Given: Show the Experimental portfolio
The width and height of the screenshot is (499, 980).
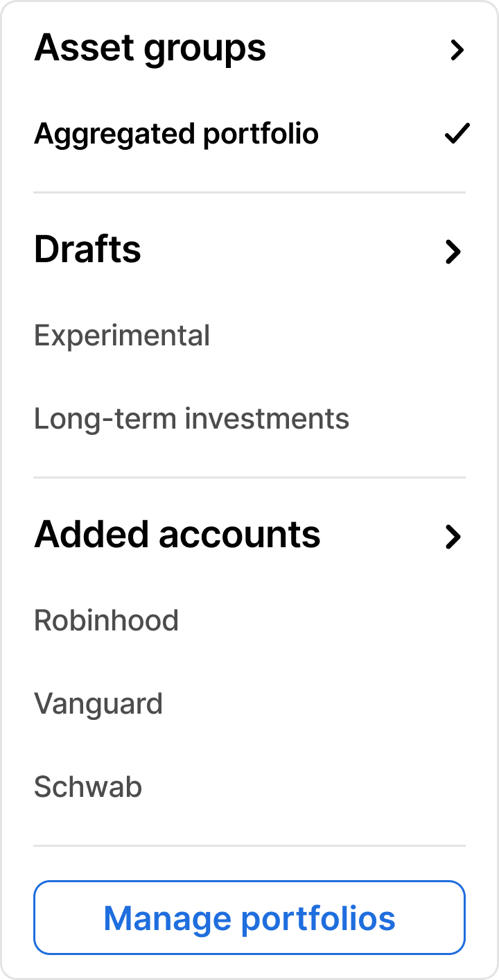Looking at the screenshot, I should pos(122,336).
